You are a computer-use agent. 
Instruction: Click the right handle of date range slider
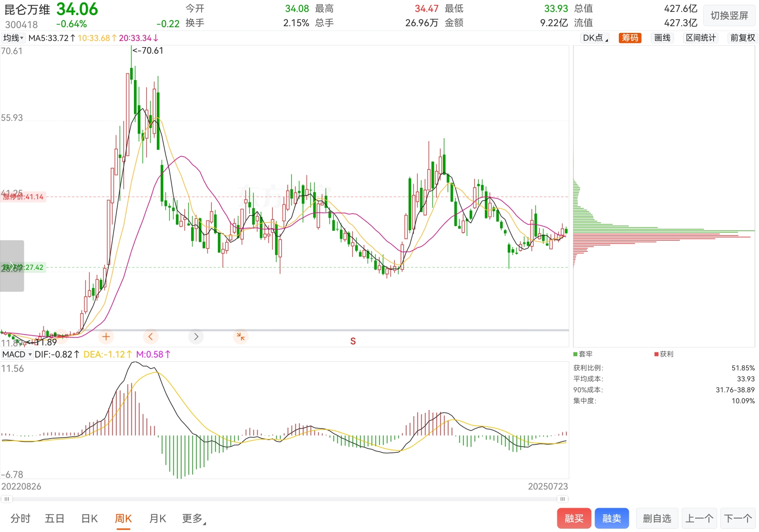click(x=563, y=499)
